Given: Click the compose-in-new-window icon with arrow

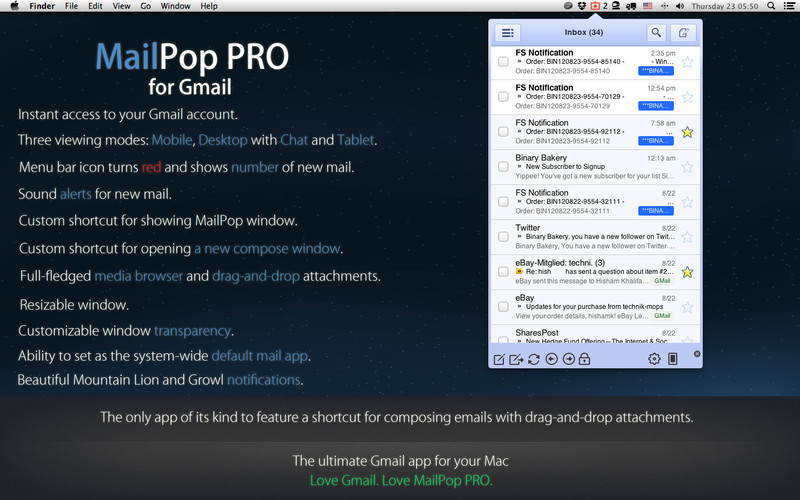Looking at the screenshot, I should [x=516, y=360].
